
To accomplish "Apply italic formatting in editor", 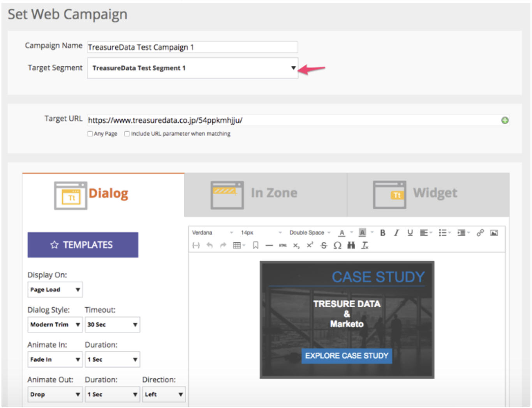I will coord(396,233).
